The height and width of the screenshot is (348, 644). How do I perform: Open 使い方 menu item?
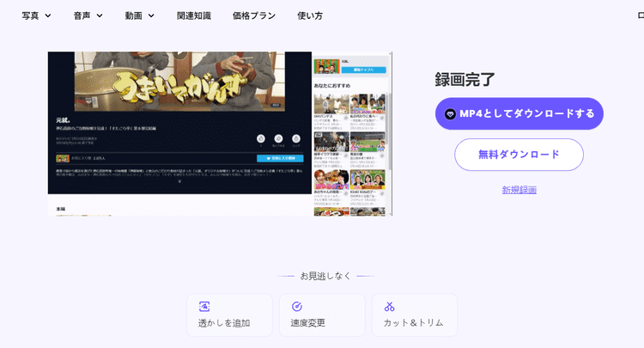[x=310, y=15]
